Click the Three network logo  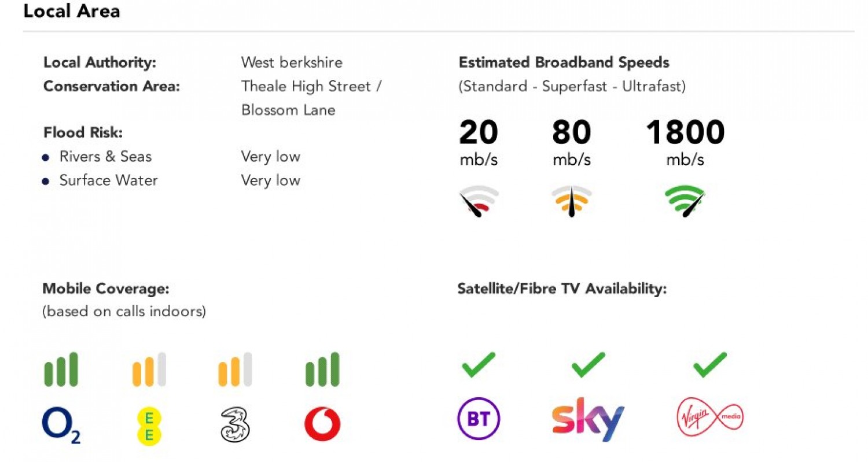point(236,425)
